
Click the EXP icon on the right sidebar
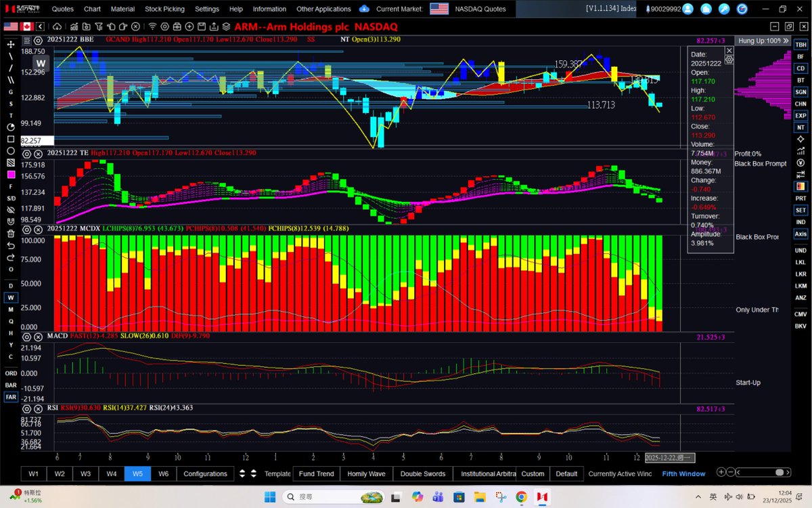800,115
